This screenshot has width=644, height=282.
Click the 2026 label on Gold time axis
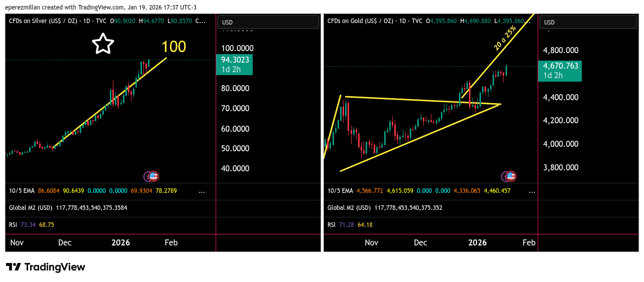477,242
